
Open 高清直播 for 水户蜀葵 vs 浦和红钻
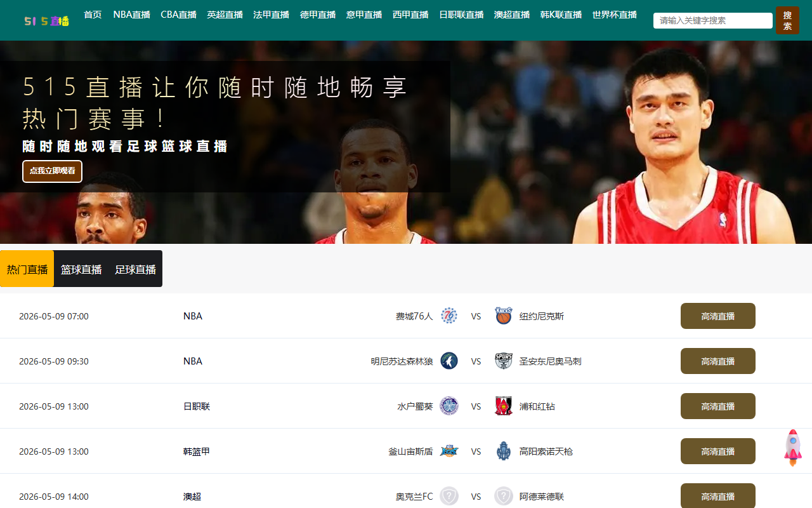[x=718, y=406]
